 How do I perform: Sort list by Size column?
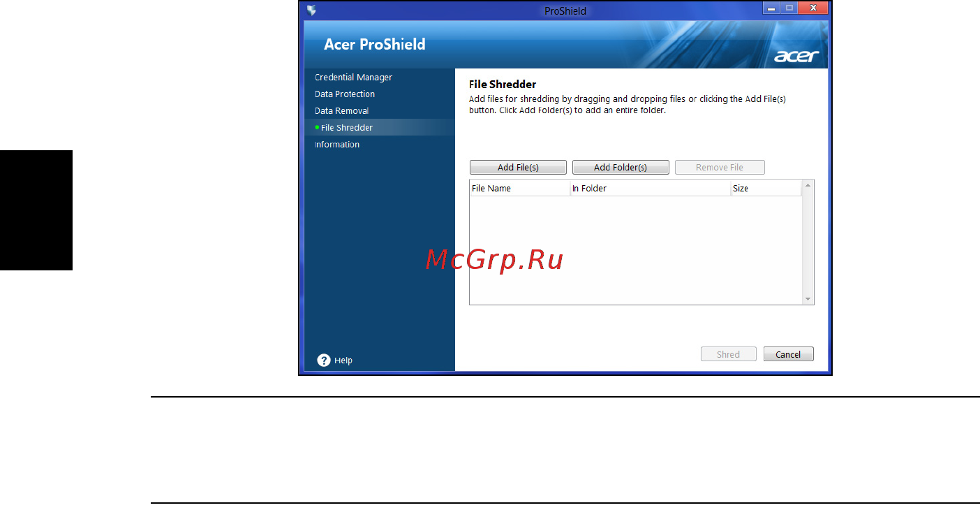click(x=766, y=189)
